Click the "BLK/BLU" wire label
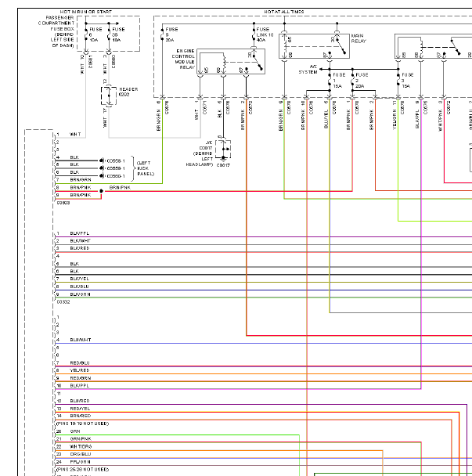The image size is (472, 476). [x=80, y=287]
